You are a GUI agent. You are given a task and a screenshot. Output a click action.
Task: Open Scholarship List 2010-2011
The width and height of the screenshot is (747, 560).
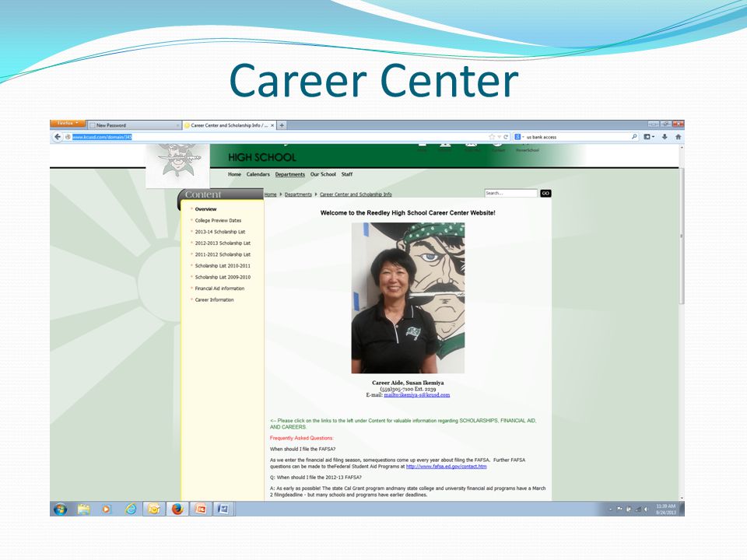coord(223,266)
